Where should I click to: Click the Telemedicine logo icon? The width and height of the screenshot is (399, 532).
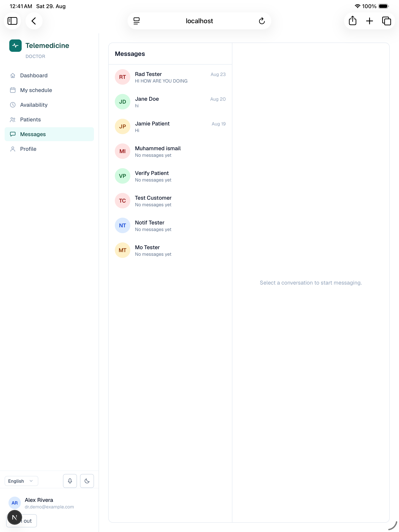(15, 45)
